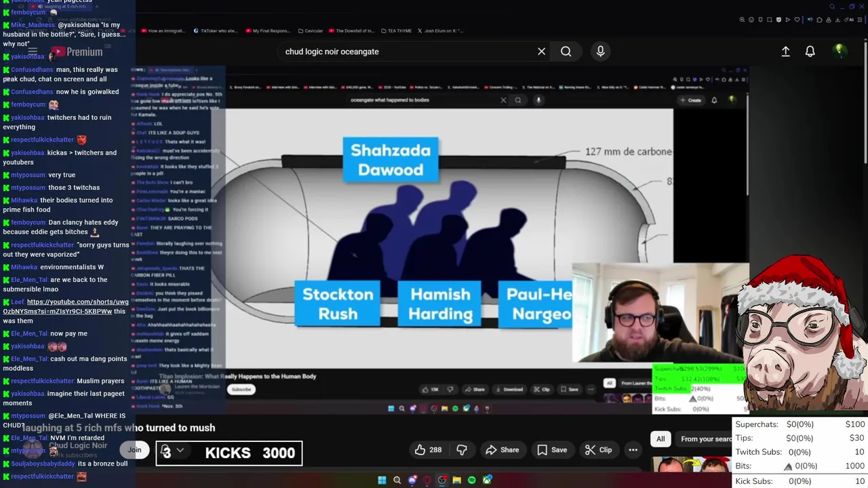Open the three-dot more actions menu
Screen dimensions: 868x488
[x=633, y=449]
